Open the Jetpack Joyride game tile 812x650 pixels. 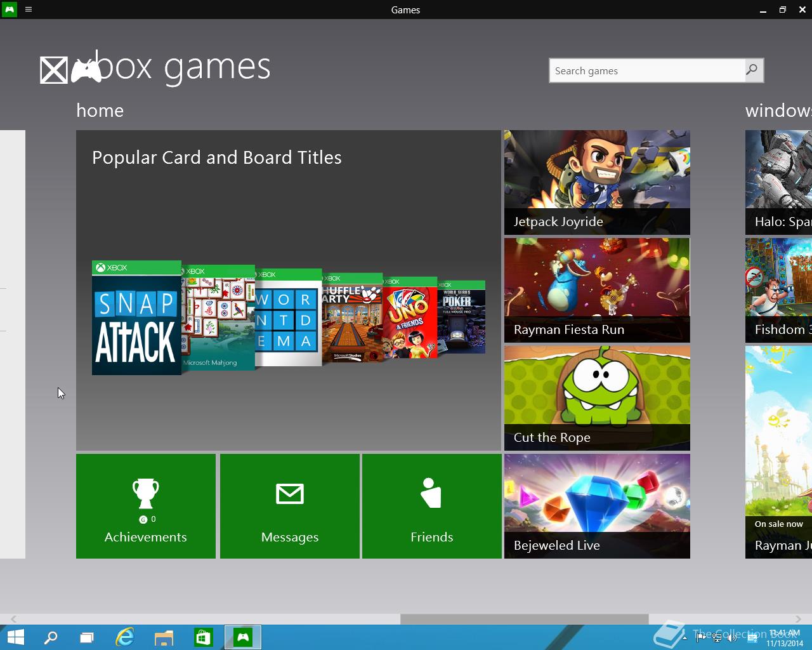tap(597, 182)
